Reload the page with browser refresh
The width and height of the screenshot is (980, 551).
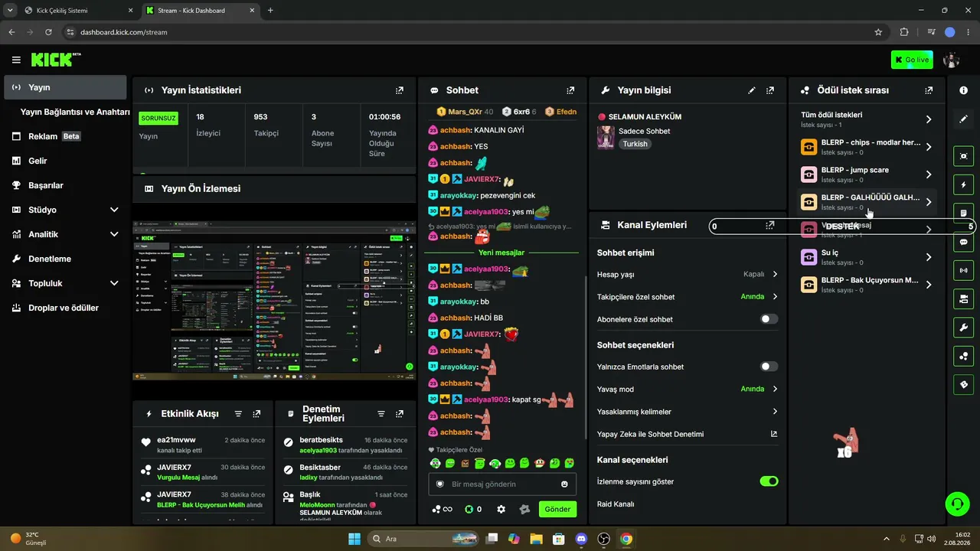[x=48, y=32]
